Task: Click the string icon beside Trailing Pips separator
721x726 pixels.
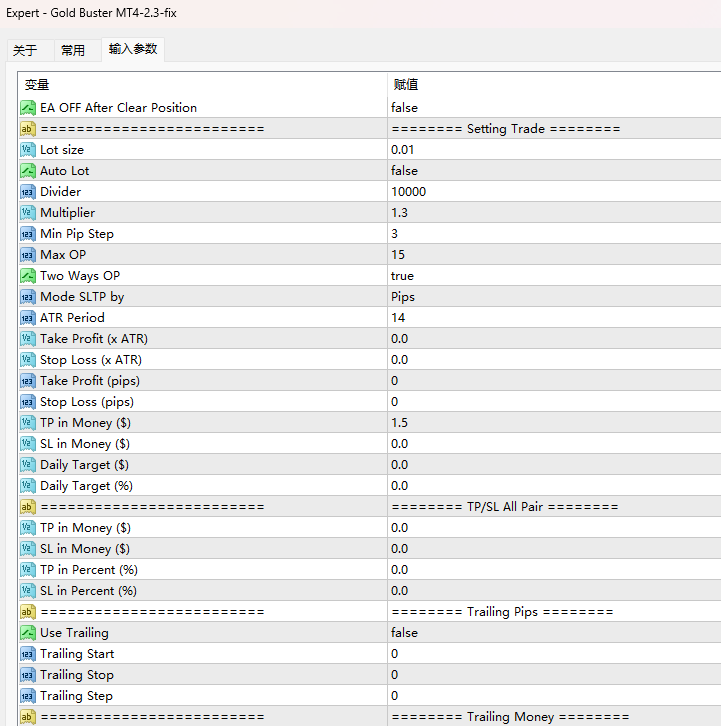Action: [28, 612]
